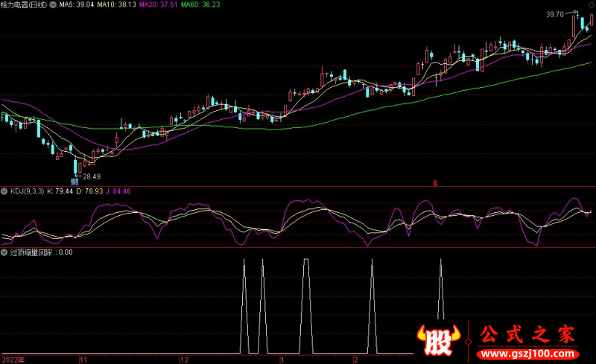This screenshot has height=364, width=596.
Task: Expand the KDJ(9,3,3) indicator menu arrow
Action: pyautogui.click(x=4, y=191)
